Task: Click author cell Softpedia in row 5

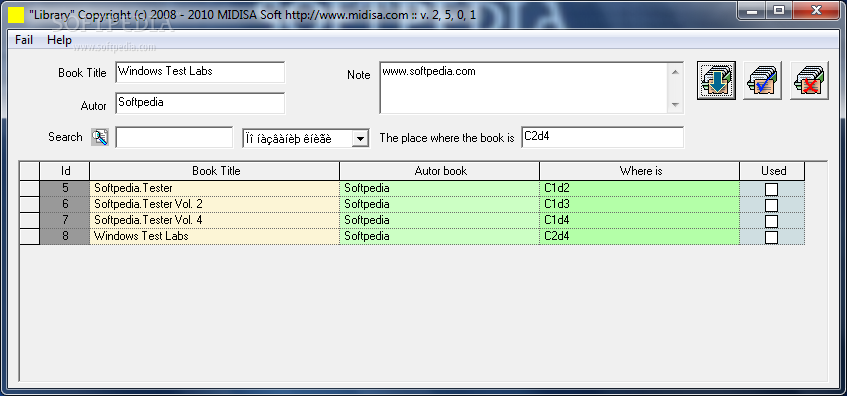Action: click(439, 188)
